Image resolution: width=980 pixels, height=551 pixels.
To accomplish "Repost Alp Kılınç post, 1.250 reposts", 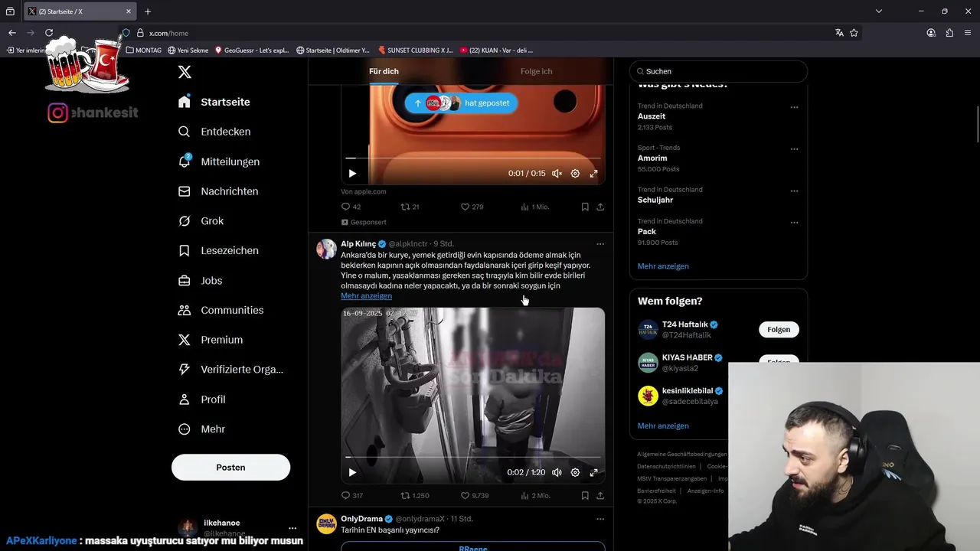I will tap(415, 496).
